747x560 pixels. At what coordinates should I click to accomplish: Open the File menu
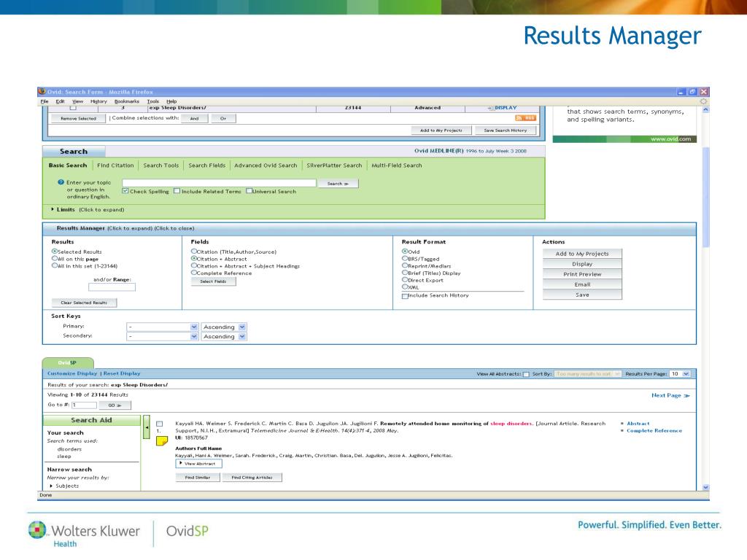(x=44, y=101)
